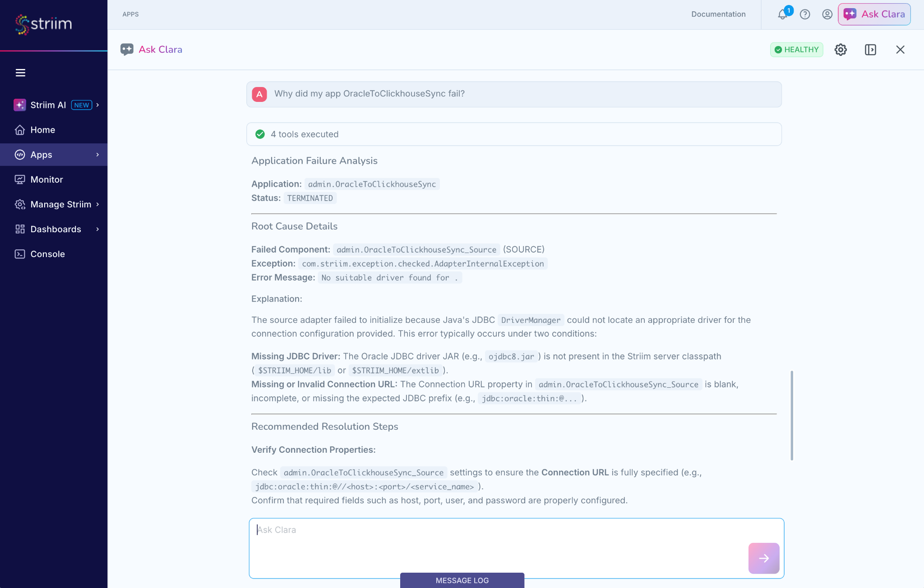Click the help question mark icon
This screenshot has height=588, width=924.
(x=805, y=14)
